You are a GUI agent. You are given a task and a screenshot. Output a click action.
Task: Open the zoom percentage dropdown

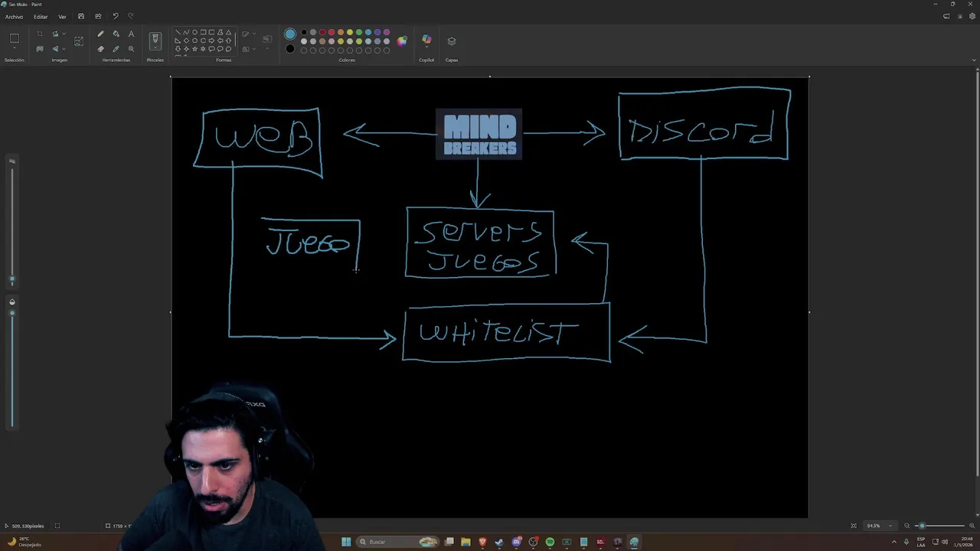[890, 526]
